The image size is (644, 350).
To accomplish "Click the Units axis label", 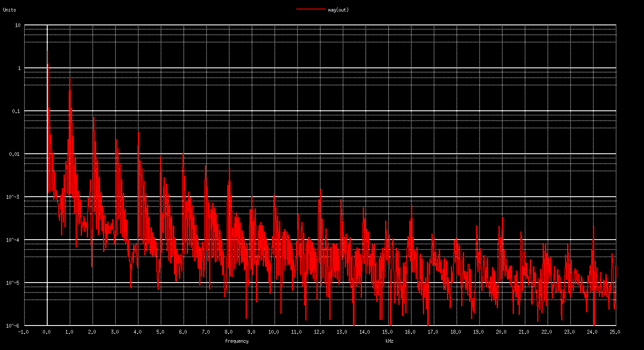I will tap(9, 10).
